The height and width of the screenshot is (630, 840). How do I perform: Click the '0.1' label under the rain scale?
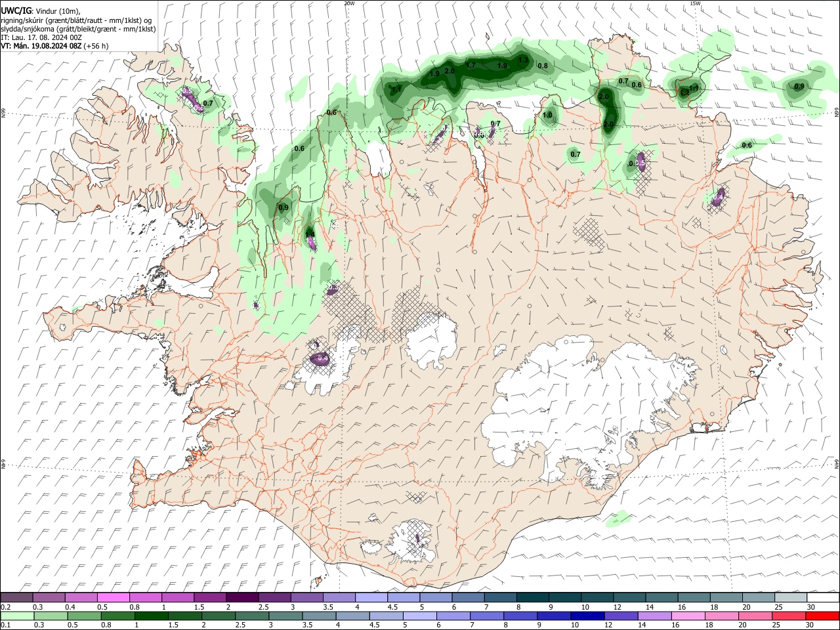(x=5, y=625)
